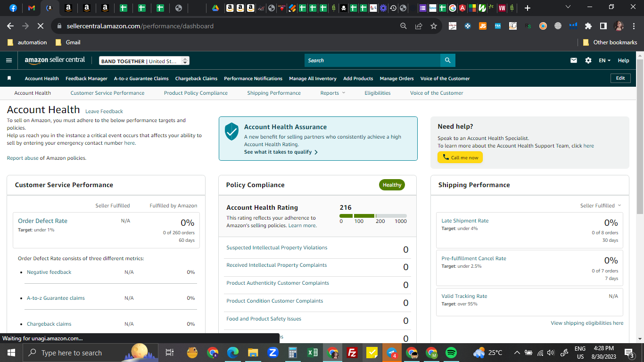Click the Account Health Assurance shield icon
Screen dimensions: 644x362
point(231,132)
